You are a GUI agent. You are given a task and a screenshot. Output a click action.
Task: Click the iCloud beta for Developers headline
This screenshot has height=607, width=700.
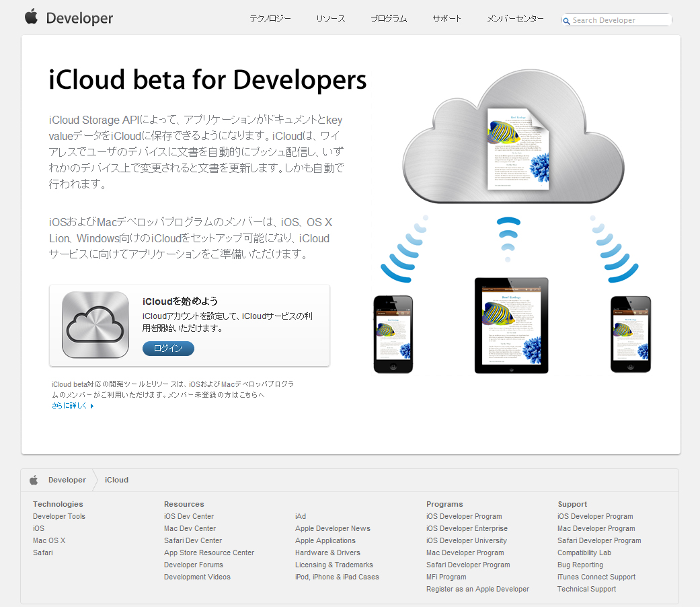pyautogui.click(x=208, y=80)
